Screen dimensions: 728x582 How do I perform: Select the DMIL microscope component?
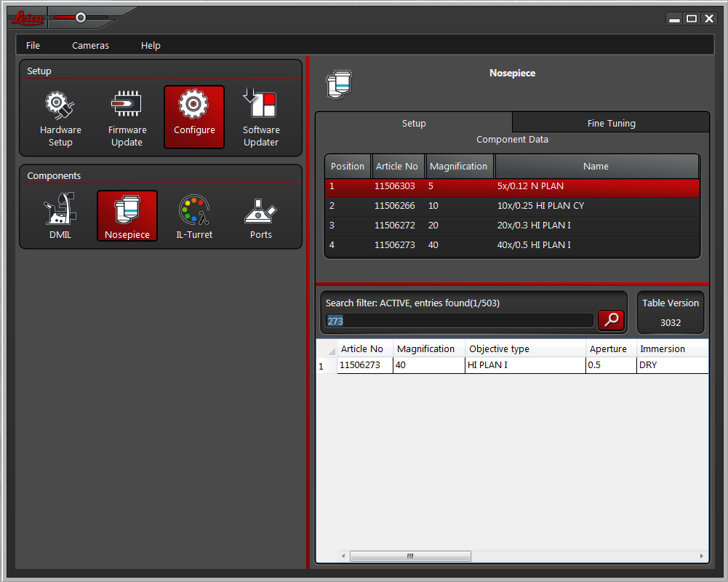[60, 216]
